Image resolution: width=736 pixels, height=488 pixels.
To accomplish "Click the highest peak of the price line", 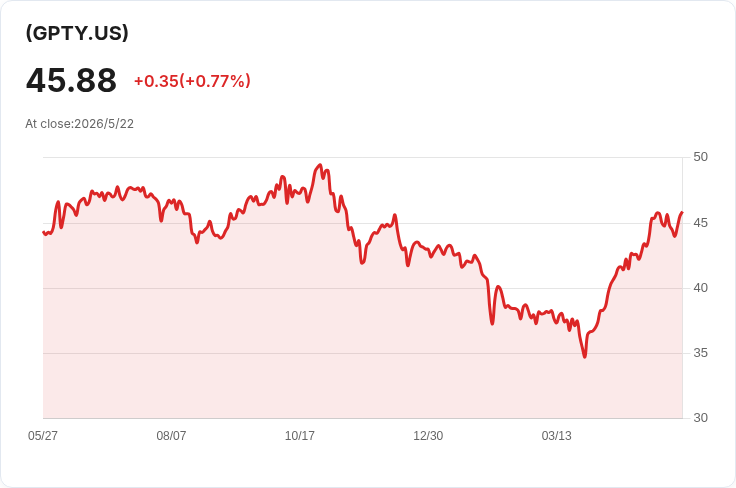I will pyautogui.click(x=320, y=165).
